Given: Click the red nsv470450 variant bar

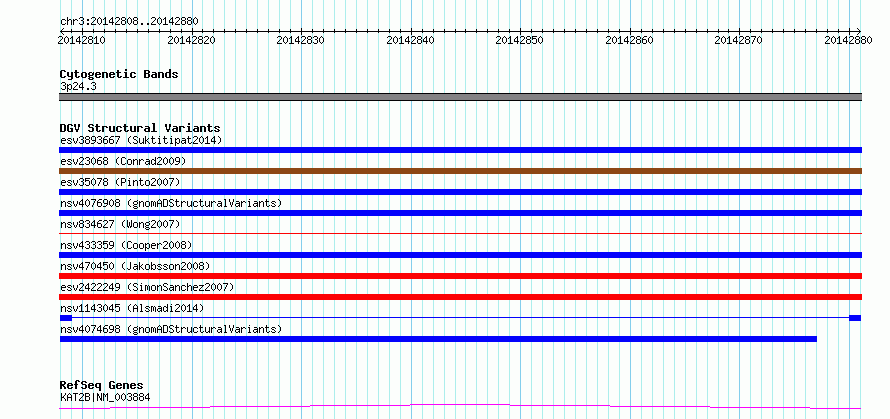Looking at the screenshot, I should pos(460,276).
